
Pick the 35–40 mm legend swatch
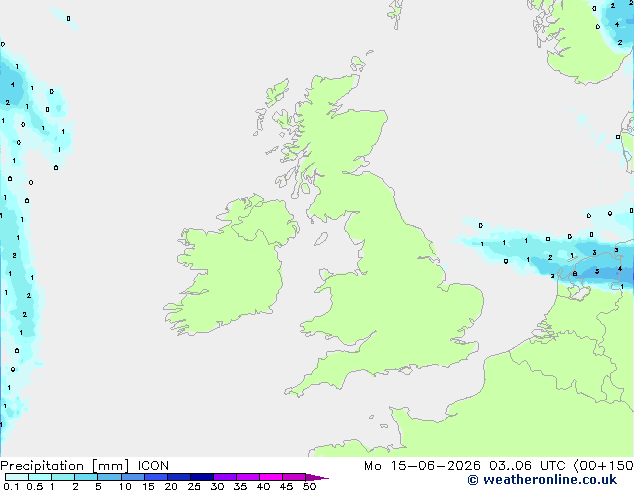tap(248, 477)
